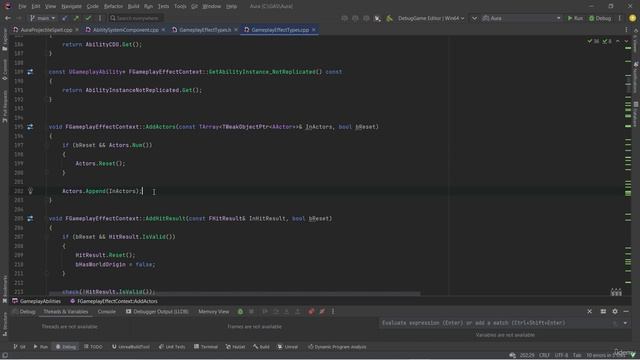Navigate back with the left arrow icon
The image size is (640, 360).
8,18
